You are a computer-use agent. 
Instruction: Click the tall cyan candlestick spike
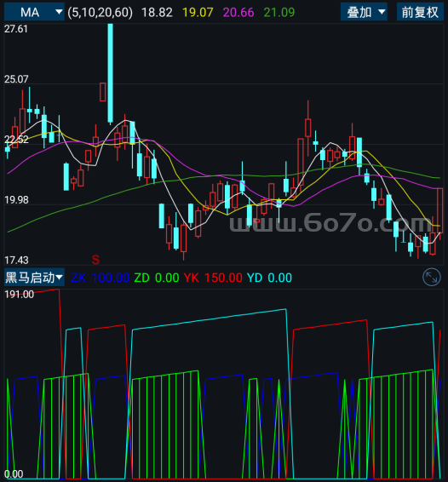[x=110, y=74]
